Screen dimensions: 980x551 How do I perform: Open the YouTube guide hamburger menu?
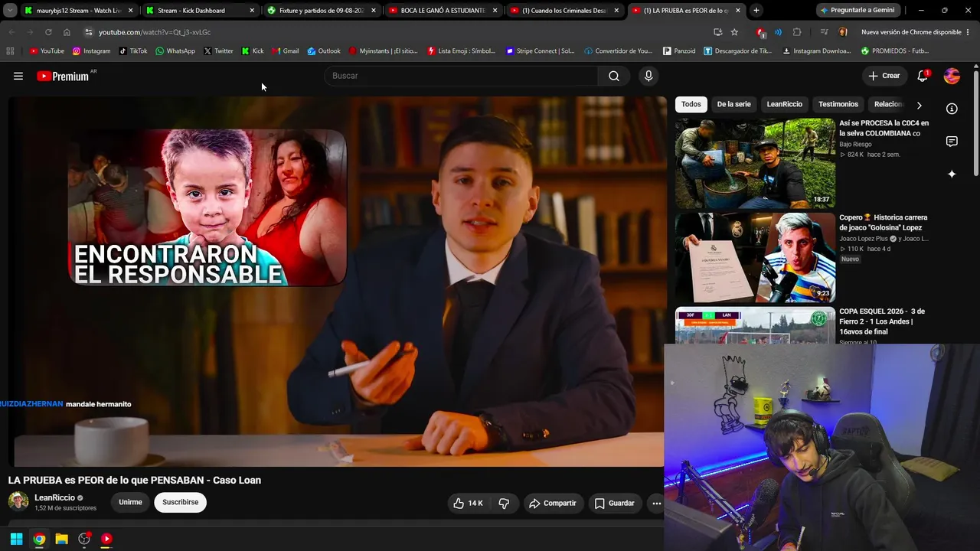(x=18, y=76)
